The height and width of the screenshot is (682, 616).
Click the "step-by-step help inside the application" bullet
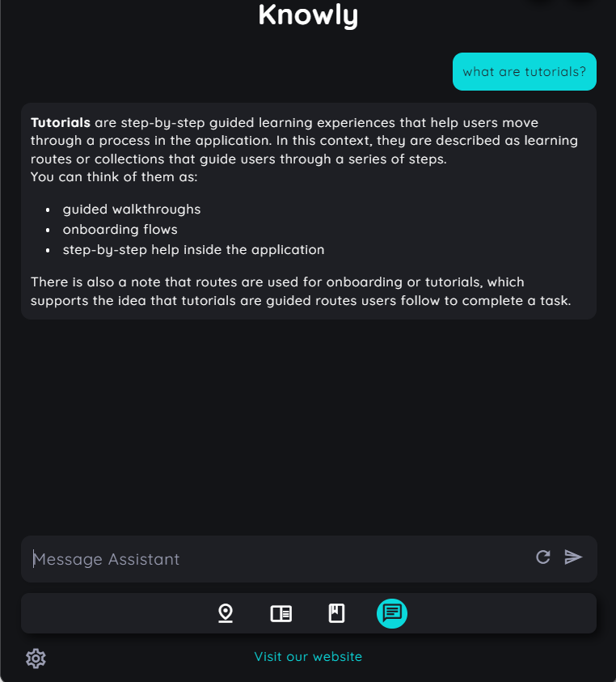pos(193,250)
